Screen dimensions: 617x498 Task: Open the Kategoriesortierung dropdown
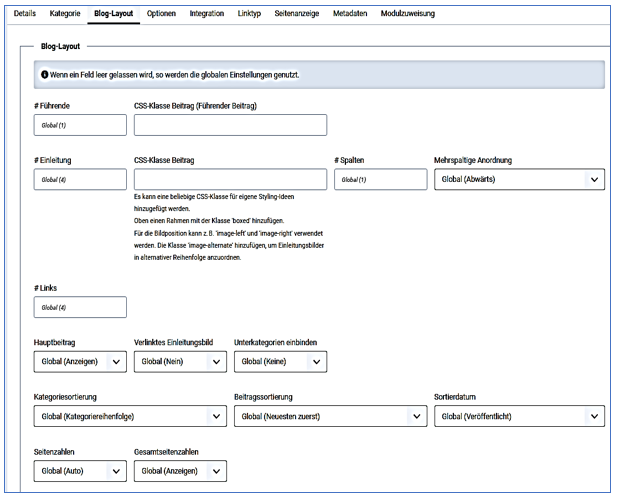tap(130, 417)
